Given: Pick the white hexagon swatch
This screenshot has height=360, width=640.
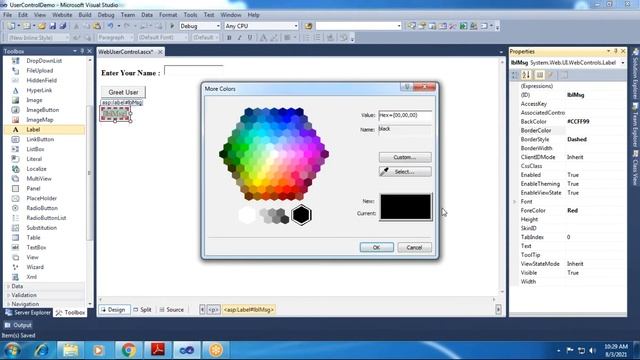Looking at the screenshot, I should (247, 215).
